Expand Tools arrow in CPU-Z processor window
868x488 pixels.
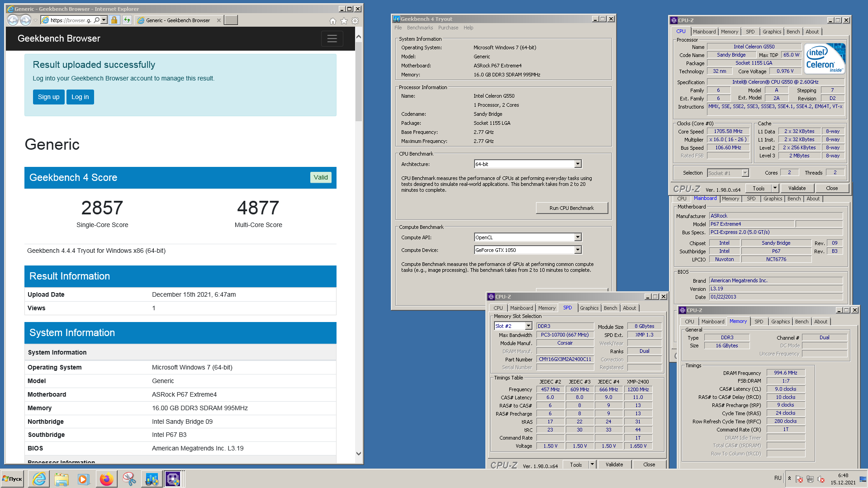point(775,189)
